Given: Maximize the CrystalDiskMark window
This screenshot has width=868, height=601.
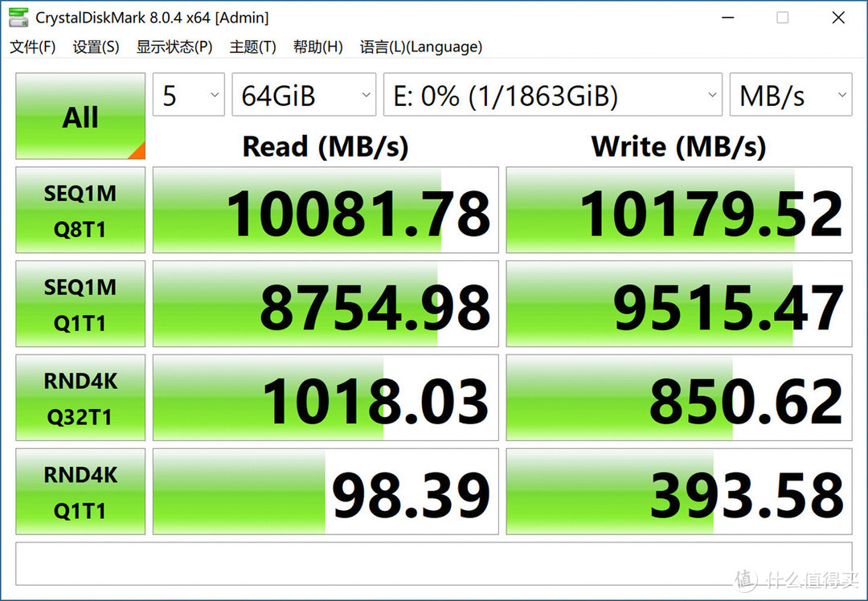Looking at the screenshot, I should [783, 18].
